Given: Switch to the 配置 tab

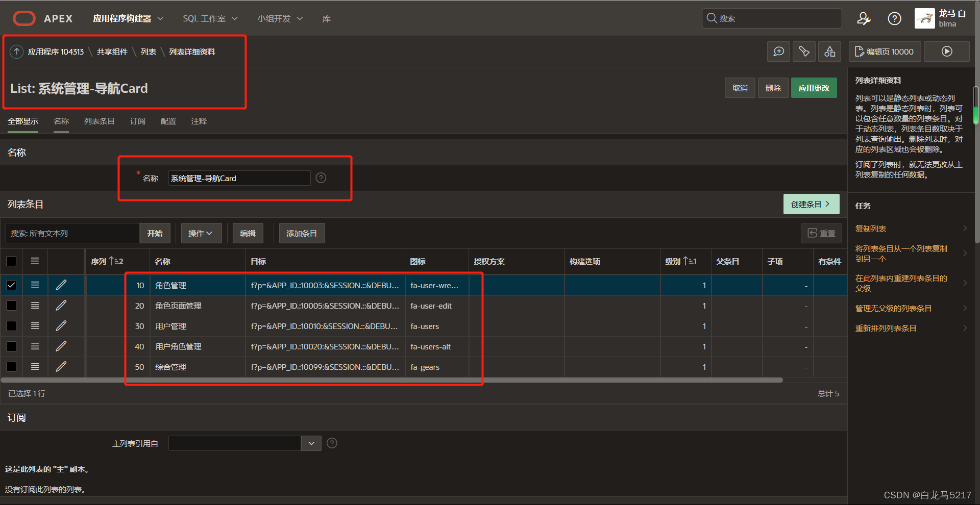Looking at the screenshot, I should pyautogui.click(x=168, y=121).
